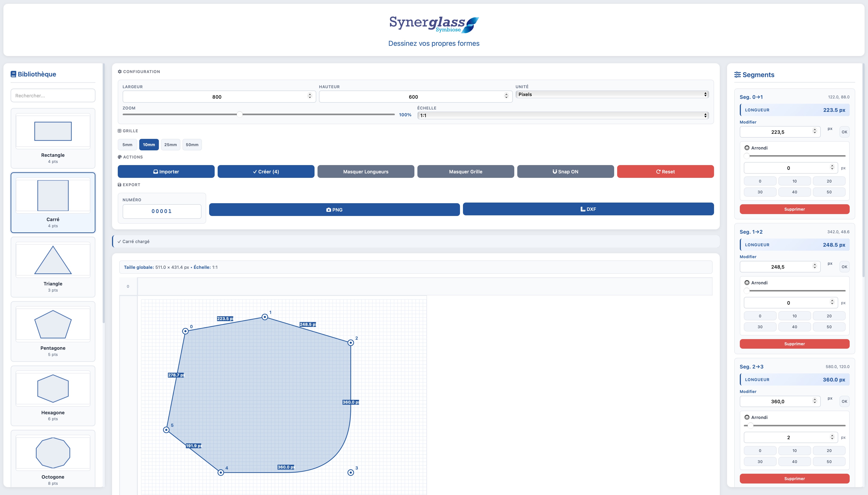Click the Export save icon
Image resolution: width=868 pixels, height=495 pixels.
[x=119, y=185]
